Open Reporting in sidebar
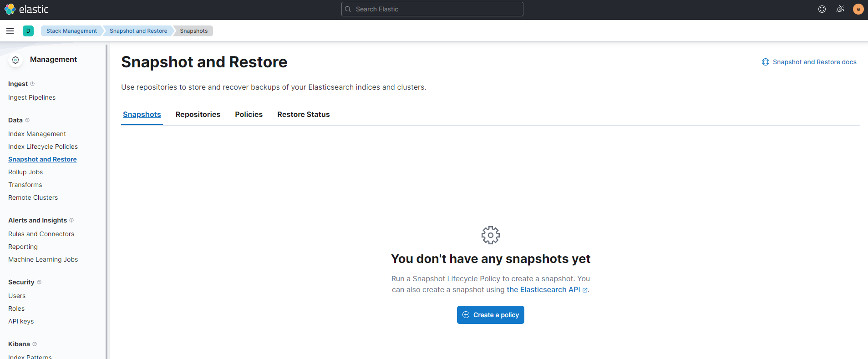This screenshot has width=868, height=359. (x=23, y=247)
